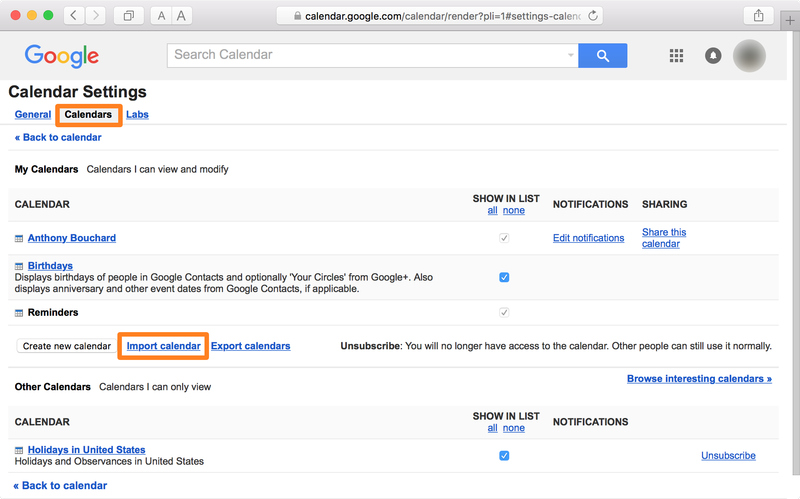This screenshot has width=800, height=499.
Task: Open the Google apps grid icon
Action: tap(676, 55)
